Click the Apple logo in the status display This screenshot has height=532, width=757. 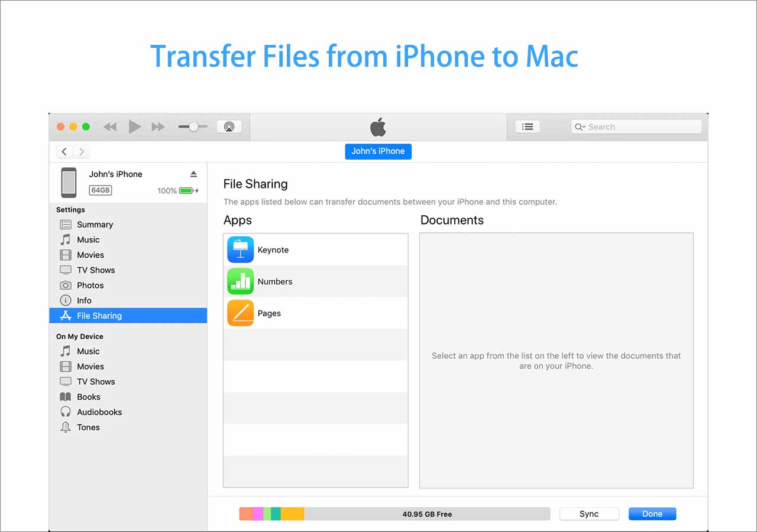[378, 126]
